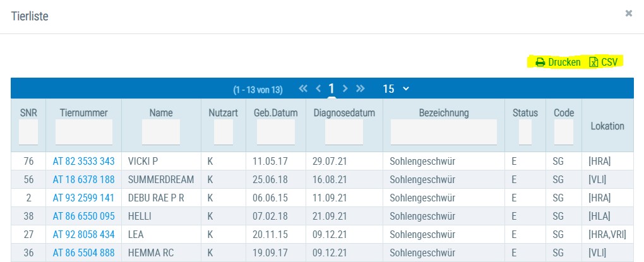This screenshot has width=644, height=262.
Task: Click the Code filter field
Action: coord(563,132)
